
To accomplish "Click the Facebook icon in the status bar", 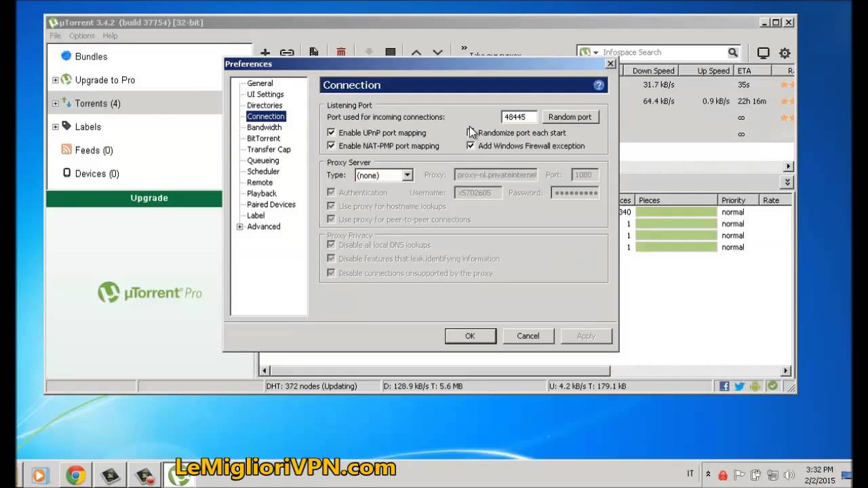I will 724,386.
